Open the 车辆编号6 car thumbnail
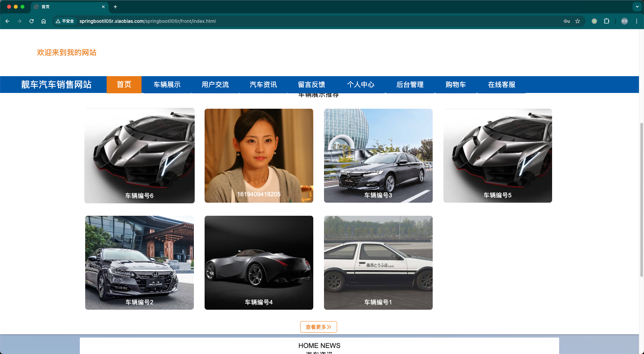 point(140,156)
